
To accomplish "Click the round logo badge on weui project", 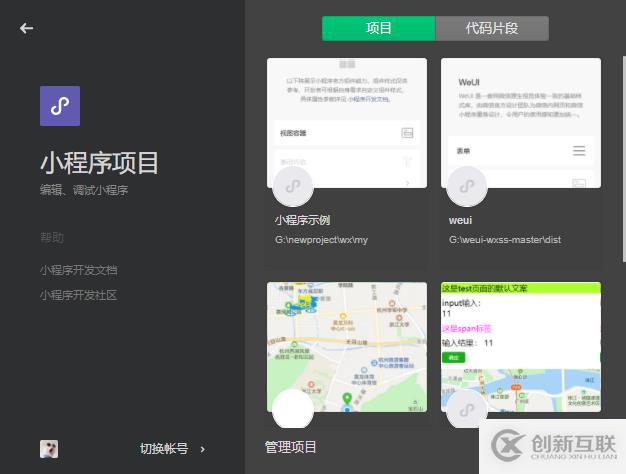I will [x=466, y=186].
